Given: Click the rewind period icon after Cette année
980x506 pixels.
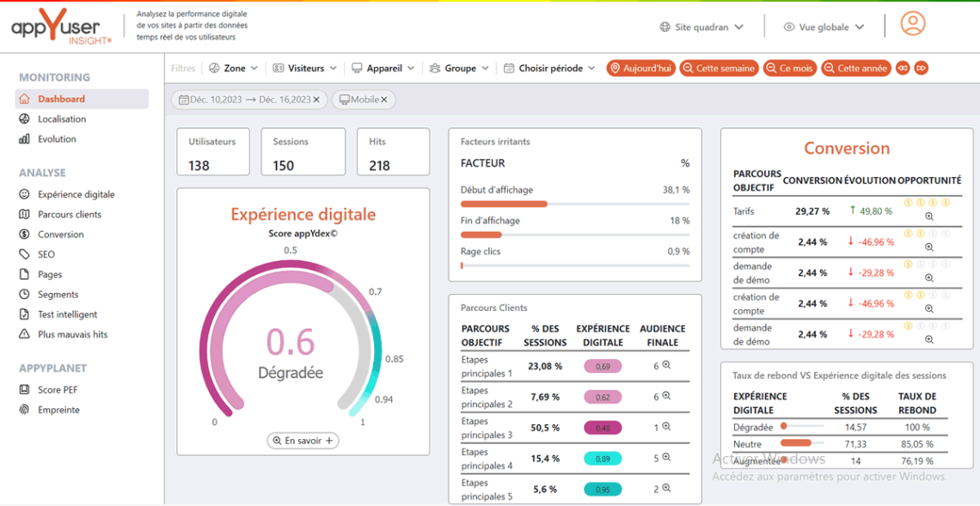Looking at the screenshot, I should coord(903,67).
